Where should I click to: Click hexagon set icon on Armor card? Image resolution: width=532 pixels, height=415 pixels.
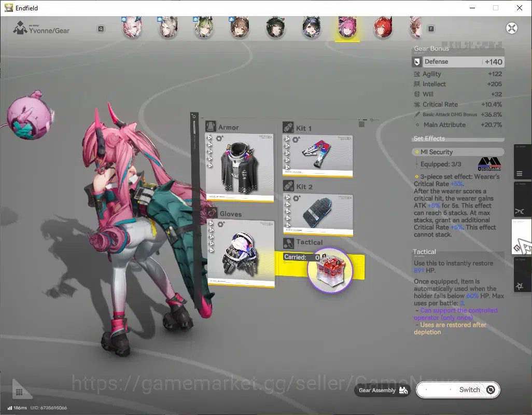(219, 139)
